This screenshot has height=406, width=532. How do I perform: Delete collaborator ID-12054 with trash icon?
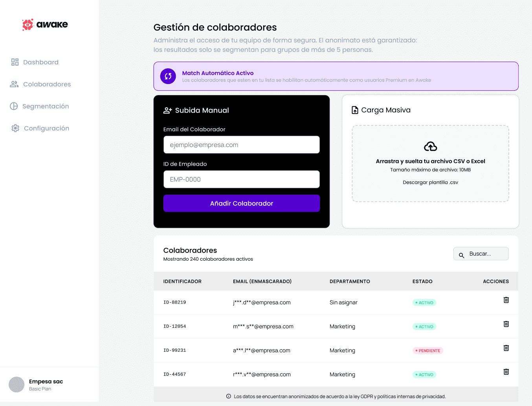506,324
